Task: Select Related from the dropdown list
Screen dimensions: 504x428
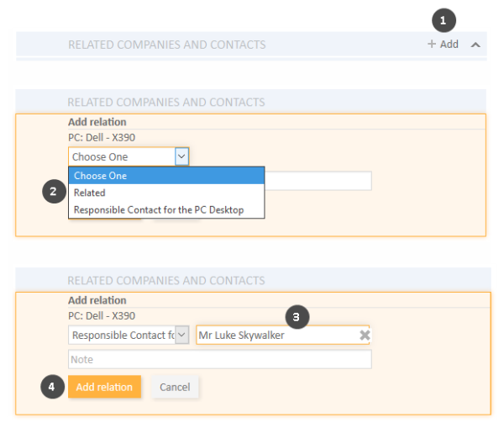Action: point(166,193)
